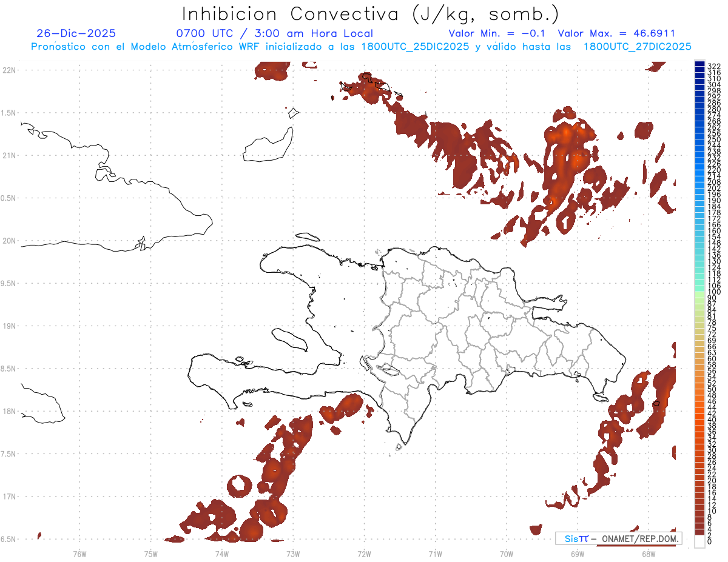Viewport: 728px width, 562px height.
Task: Click the title "Inhibicion Convectiva (J/kg, somb.)"
Action: pos(370,14)
